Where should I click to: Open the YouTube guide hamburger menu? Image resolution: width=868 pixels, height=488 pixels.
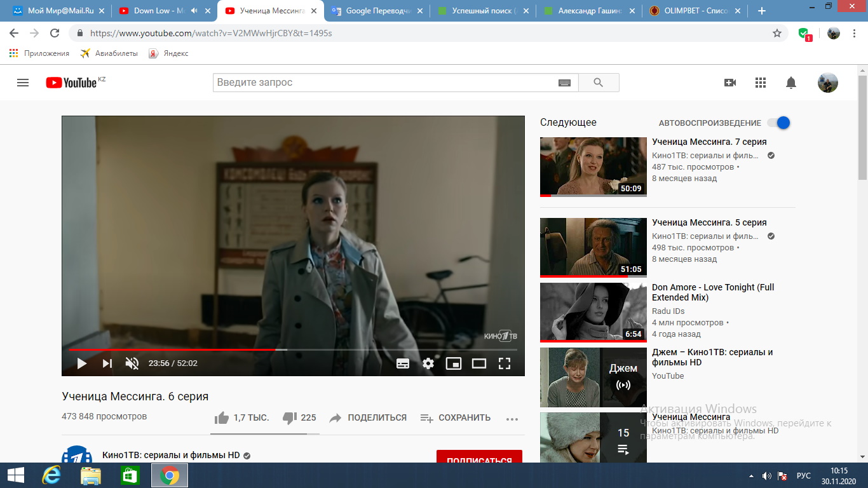23,83
